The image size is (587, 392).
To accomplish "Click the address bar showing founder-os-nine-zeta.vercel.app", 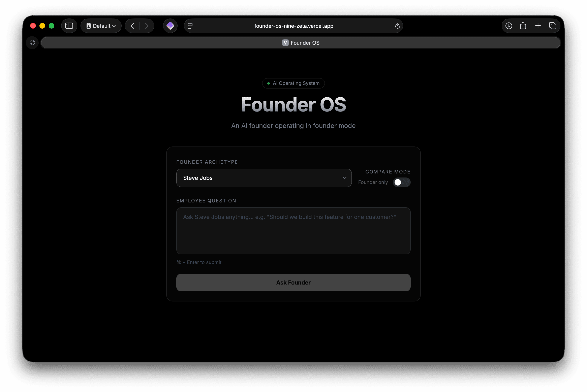I will coord(294,26).
